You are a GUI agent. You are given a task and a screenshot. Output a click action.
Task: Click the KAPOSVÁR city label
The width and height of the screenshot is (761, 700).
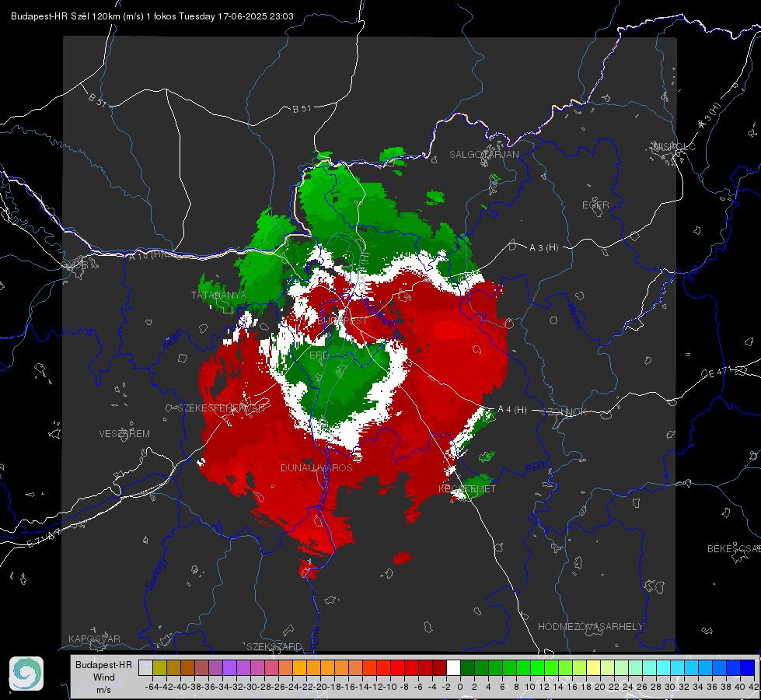pyautogui.click(x=94, y=639)
